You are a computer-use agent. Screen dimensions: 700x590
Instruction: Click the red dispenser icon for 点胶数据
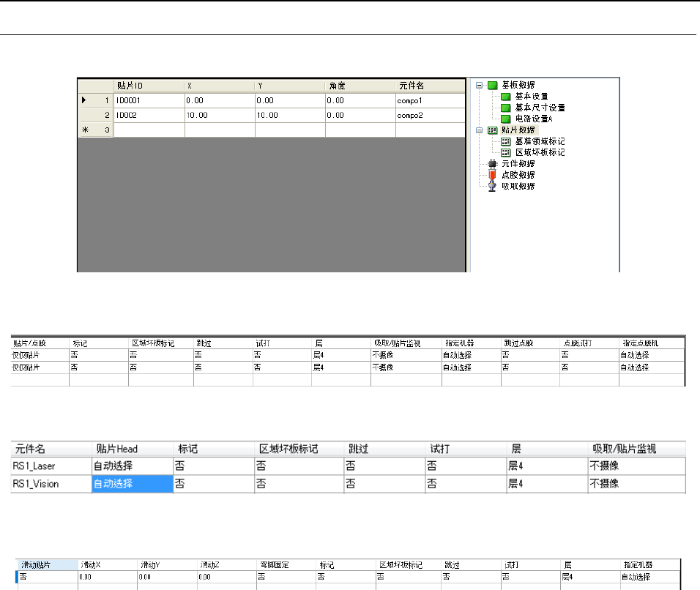point(492,175)
